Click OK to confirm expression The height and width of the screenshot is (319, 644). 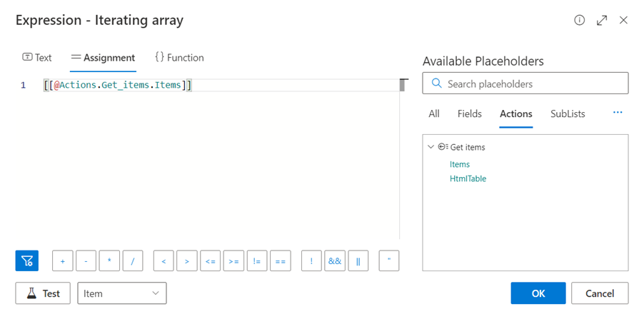(x=538, y=293)
